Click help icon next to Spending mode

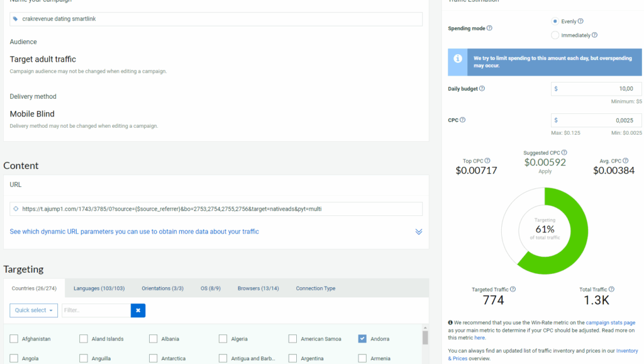[489, 28]
